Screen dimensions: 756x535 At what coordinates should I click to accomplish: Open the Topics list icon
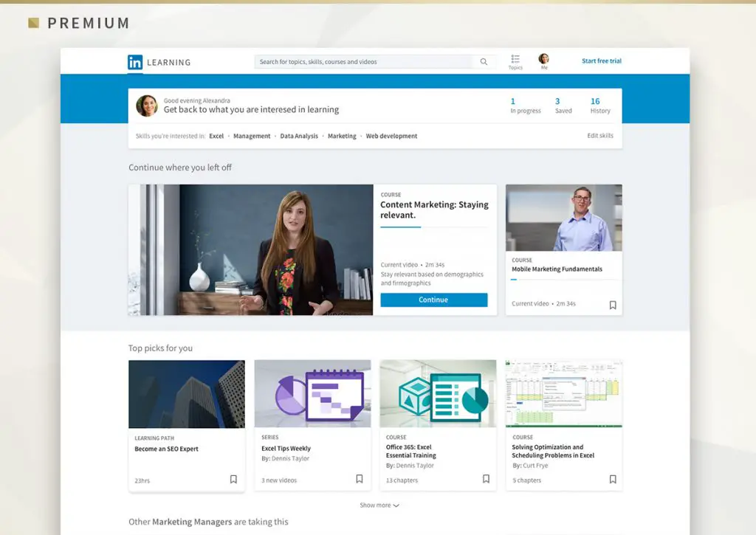click(515, 59)
